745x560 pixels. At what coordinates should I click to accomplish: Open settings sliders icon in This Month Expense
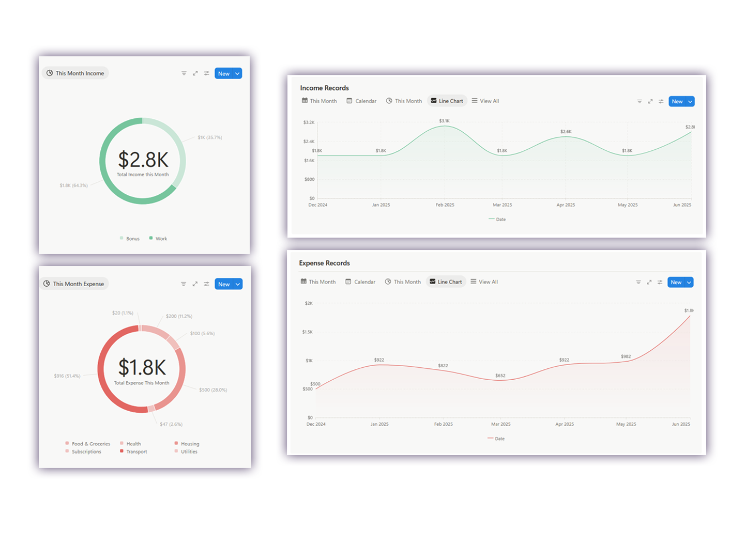tap(206, 284)
